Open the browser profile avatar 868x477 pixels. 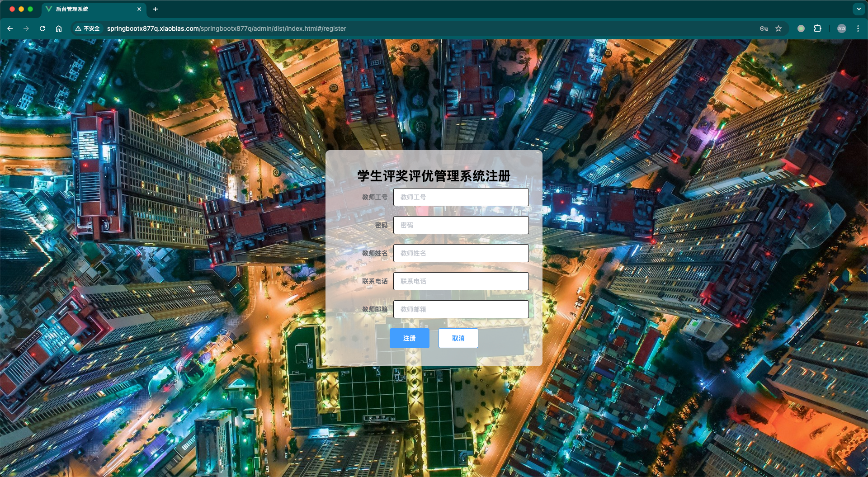(842, 28)
